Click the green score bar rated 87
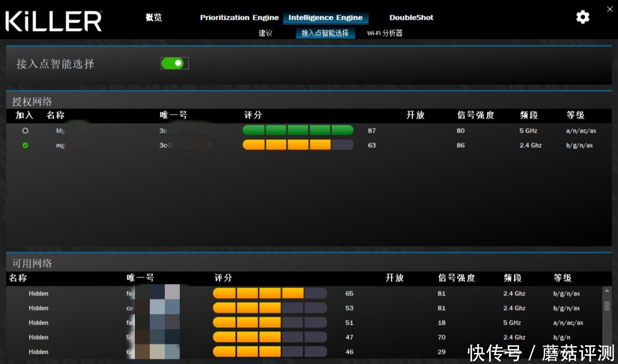Screen dimensions: 618x364 [298, 130]
